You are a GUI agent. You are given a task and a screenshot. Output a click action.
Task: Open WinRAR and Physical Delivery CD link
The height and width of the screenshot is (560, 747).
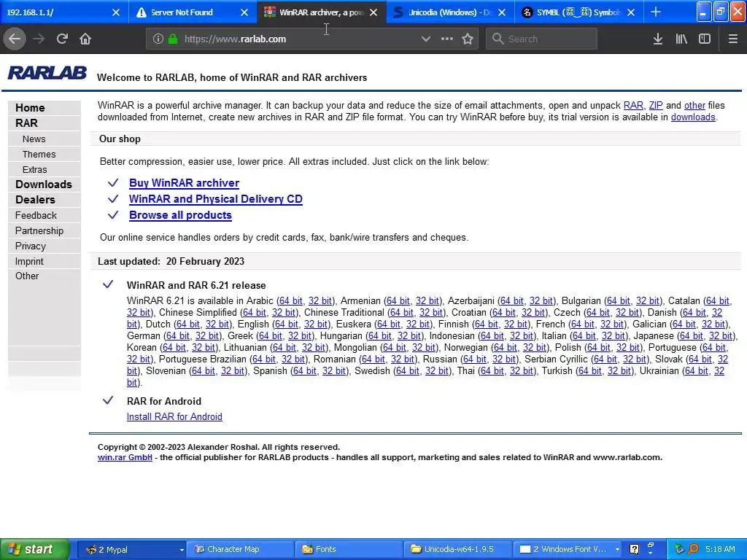coord(216,199)
